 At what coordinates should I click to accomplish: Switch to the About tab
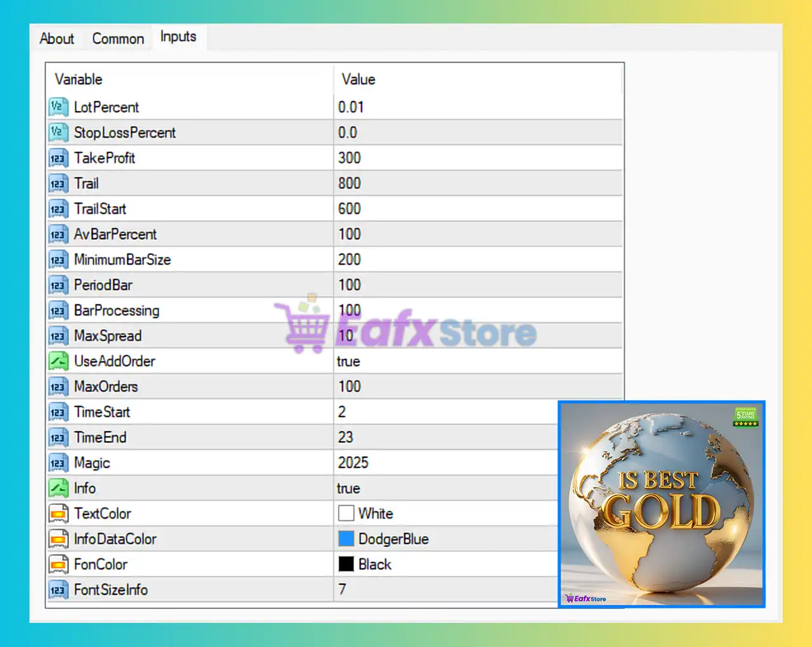[x=56, y=39]
